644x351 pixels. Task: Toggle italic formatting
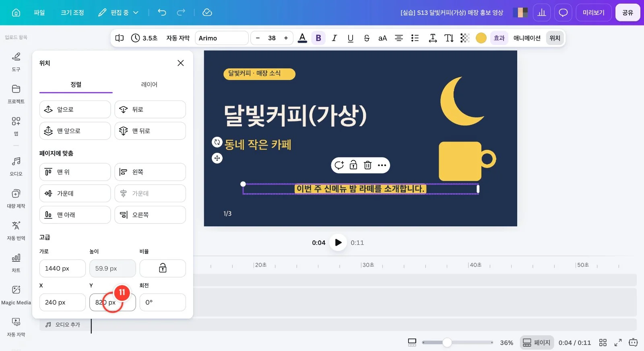point(334,38)
